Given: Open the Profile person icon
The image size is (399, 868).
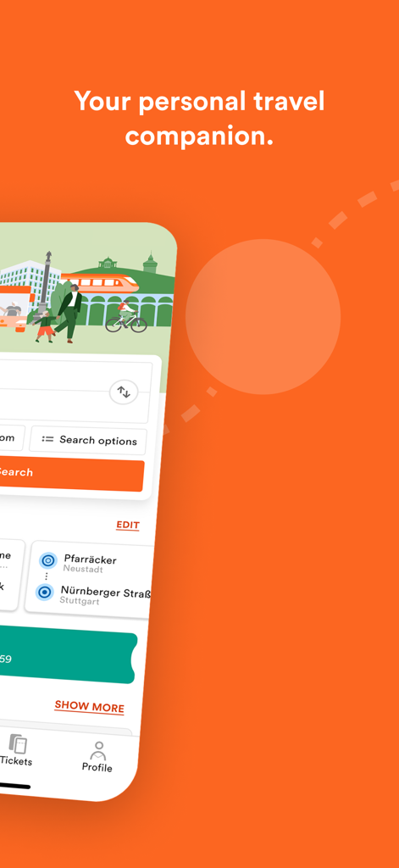Looking at the screenshot, I should tap(98, 749).
